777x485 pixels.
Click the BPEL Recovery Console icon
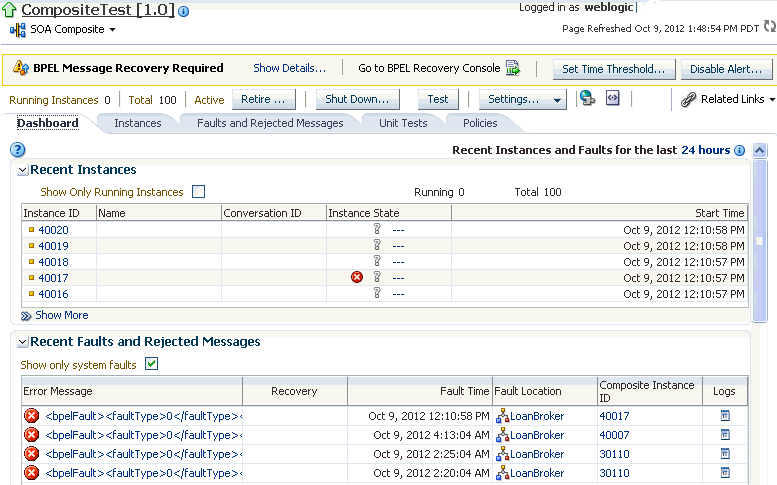point(513,68)
